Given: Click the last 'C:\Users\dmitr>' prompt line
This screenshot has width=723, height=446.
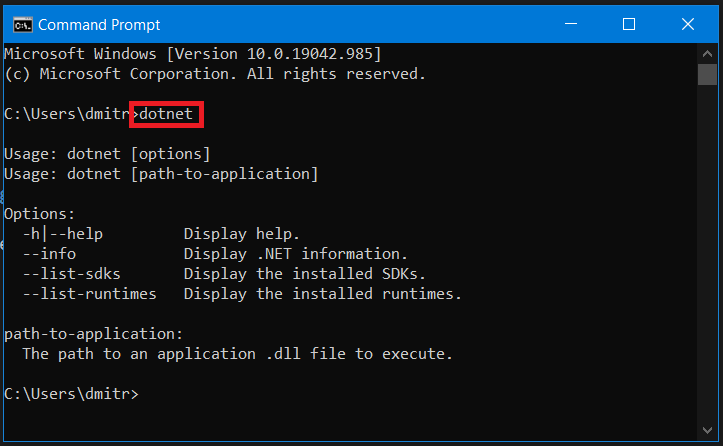Looking at the screenshot, I should point(71,394).
